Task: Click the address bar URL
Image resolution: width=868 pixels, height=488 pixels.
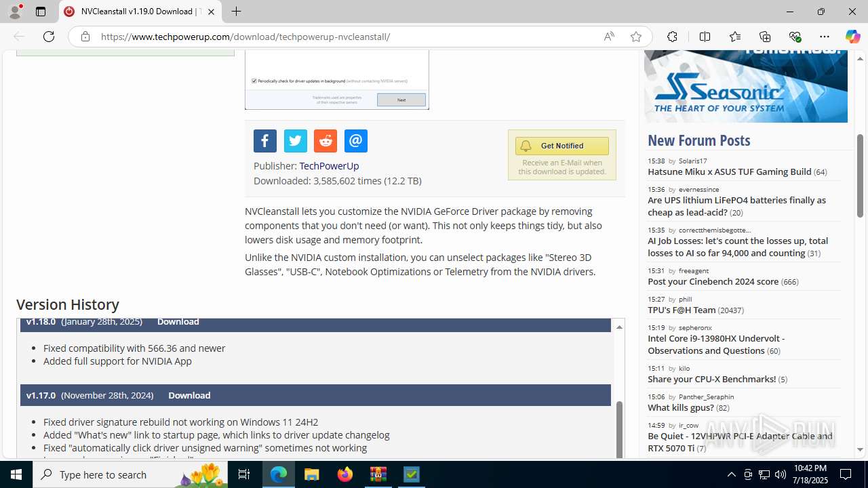Action: coord(245,37)
